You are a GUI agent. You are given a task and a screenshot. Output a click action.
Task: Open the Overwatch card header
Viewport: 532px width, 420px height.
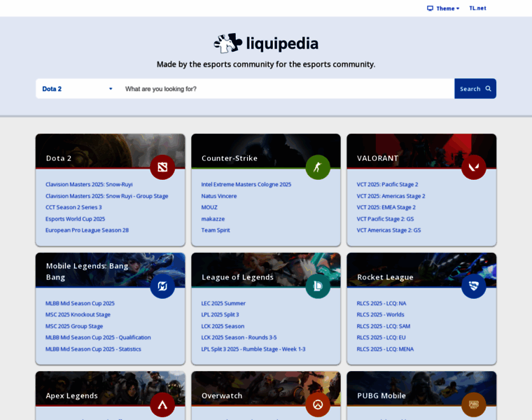tap(266, 388)
